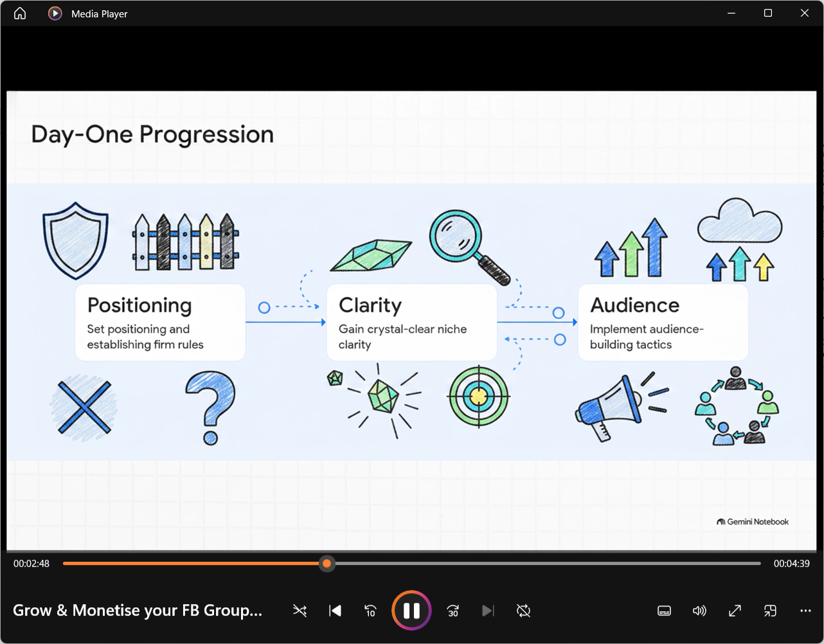Image resolution: width=824 pixels, height=644 pixels.
Task: Click the elapsed time 00:02:48
Action: (31, 564)
